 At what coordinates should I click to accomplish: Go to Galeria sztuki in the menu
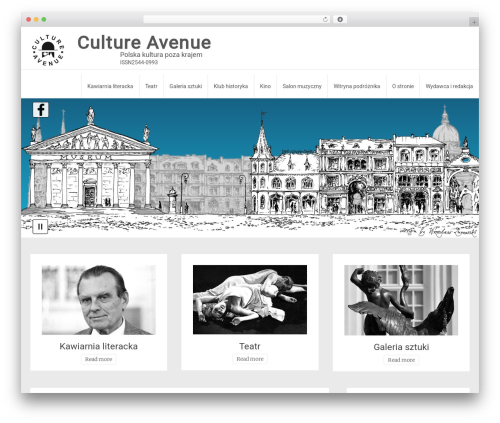(186, 86)
